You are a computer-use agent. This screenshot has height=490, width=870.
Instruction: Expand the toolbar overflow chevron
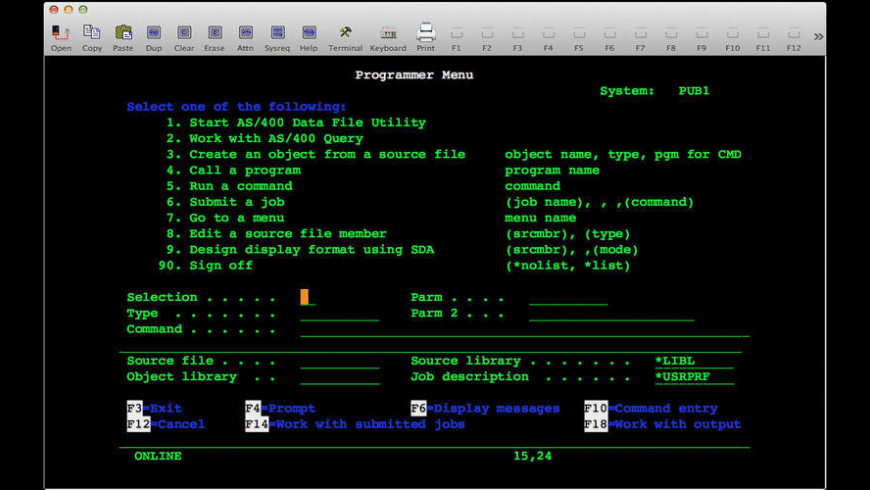(818, 37)
